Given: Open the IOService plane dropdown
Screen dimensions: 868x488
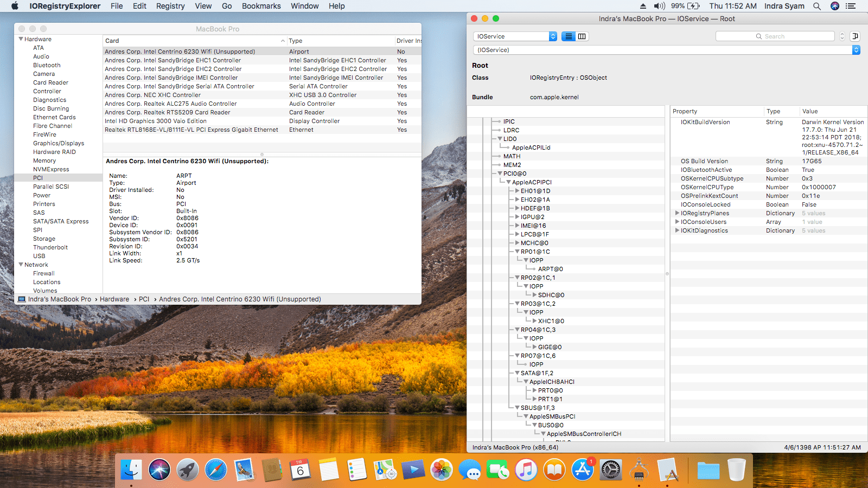Looking at the screenshot, I should pos(515,36).
